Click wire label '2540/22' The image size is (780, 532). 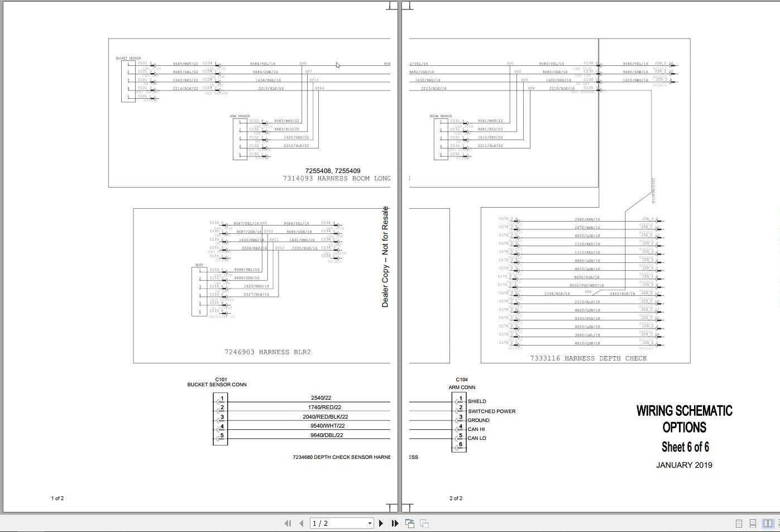(321, 398)
